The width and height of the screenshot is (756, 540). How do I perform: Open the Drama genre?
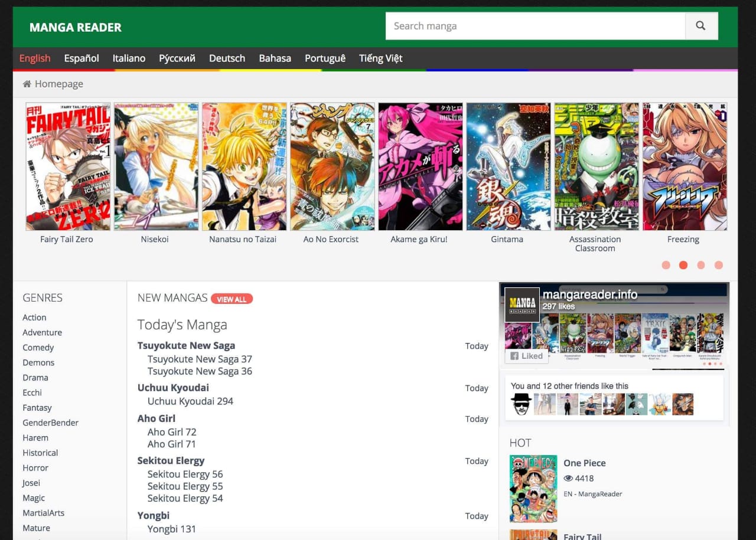click(x=35, y=378)
